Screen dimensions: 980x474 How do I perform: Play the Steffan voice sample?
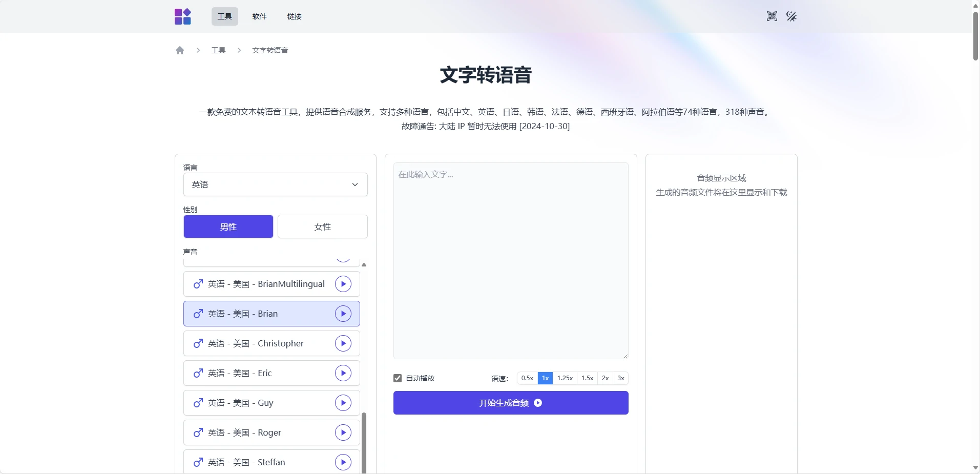343,461
